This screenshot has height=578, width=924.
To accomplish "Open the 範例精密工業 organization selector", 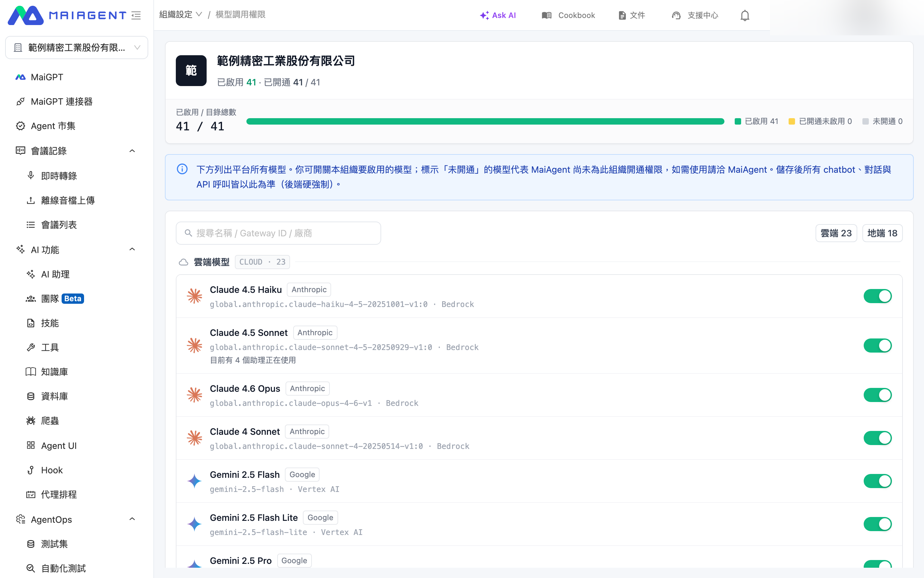I will tap(77, 48).
